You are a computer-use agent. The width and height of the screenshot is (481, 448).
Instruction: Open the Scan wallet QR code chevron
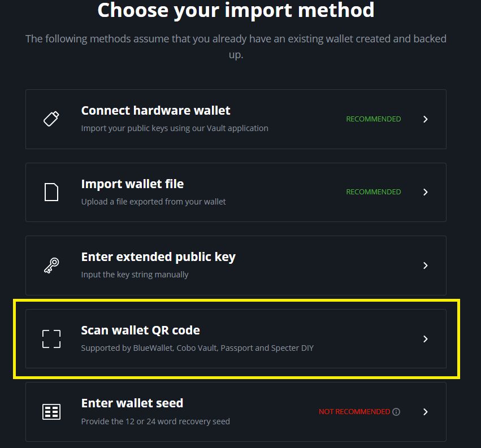(x=426, y=339)
